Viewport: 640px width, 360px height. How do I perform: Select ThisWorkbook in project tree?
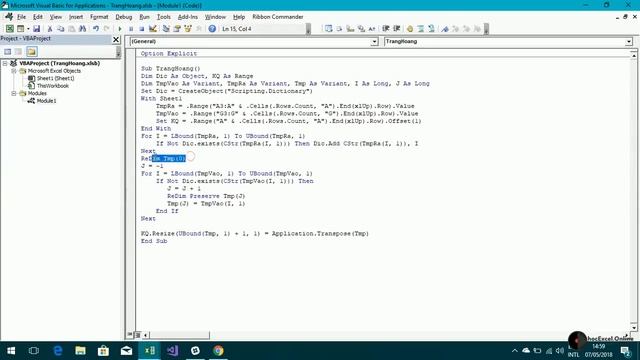tap(53, 86)
